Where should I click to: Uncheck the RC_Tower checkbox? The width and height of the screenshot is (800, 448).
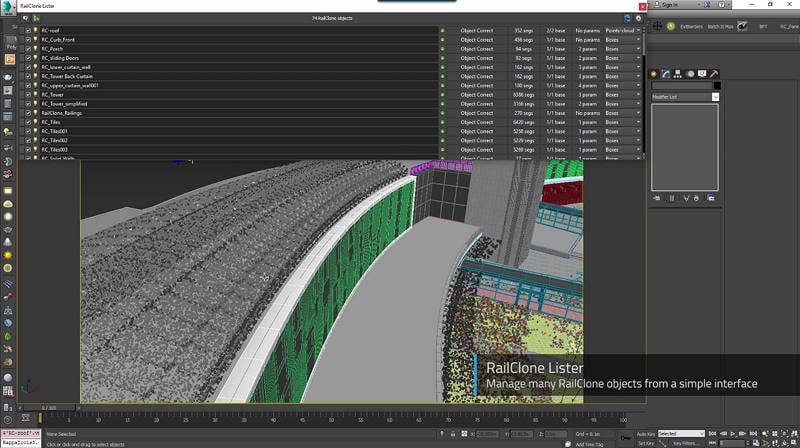pos(28,95)
